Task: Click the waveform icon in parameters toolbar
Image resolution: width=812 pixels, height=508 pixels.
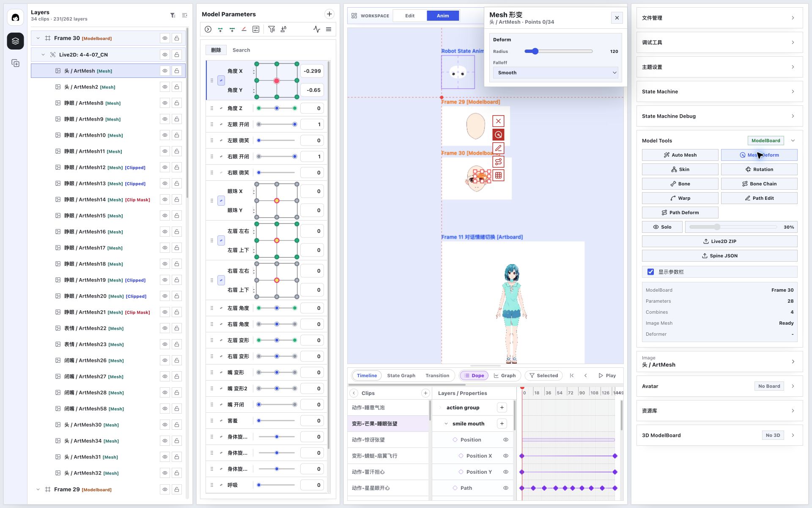Action: point(317,29)
